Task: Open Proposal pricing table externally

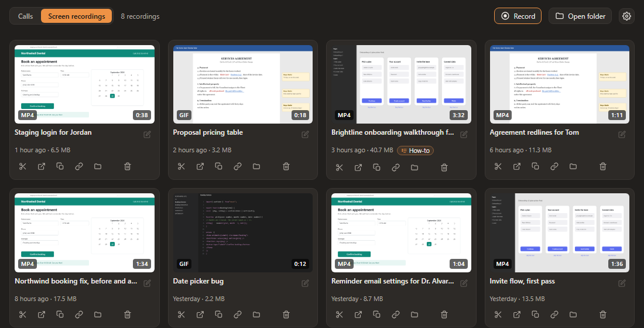Action: click(x=200, y=166)
